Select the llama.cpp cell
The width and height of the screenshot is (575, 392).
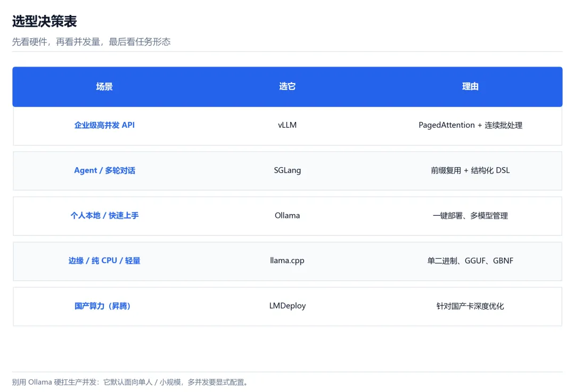[x=287, y=261]
